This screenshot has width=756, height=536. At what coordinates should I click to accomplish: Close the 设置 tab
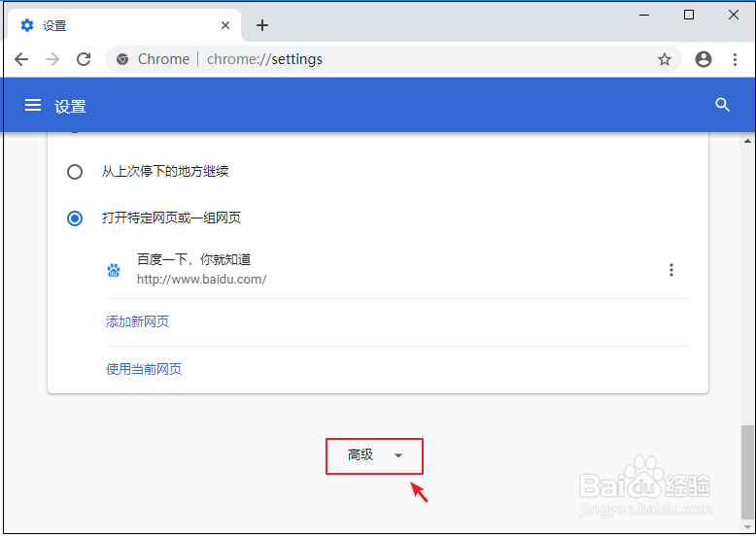225,25
